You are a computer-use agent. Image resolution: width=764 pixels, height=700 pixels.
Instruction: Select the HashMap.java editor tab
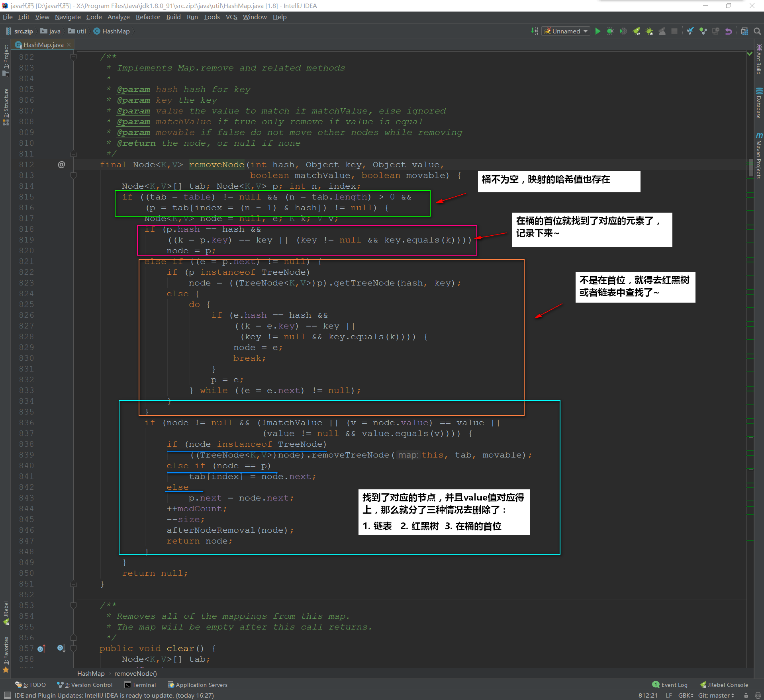[43, 45]
